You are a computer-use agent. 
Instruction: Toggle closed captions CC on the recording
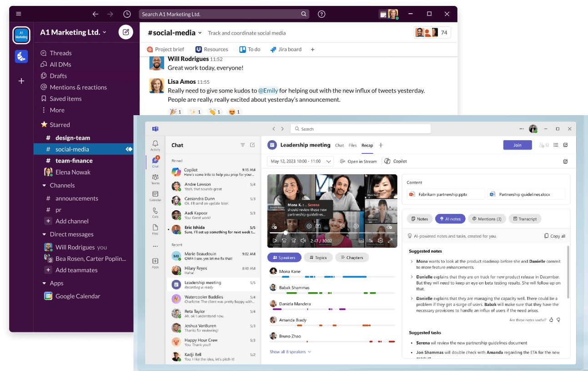[361, 241]
